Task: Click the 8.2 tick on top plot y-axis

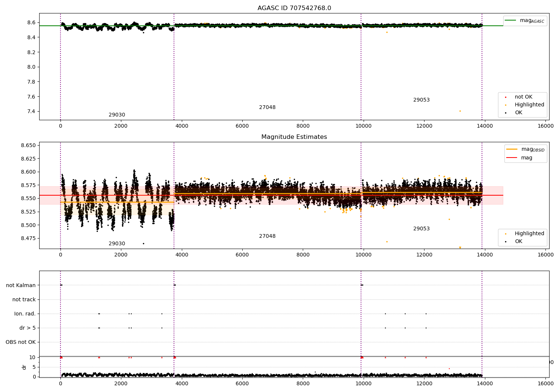Action: coord(32,52)
